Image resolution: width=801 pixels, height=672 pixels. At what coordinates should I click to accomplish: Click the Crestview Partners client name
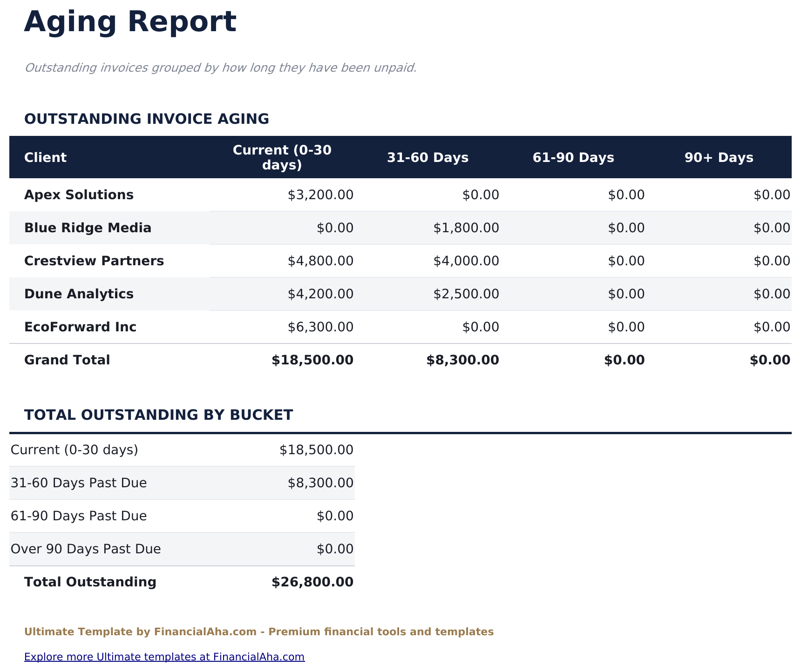point(94,261)
